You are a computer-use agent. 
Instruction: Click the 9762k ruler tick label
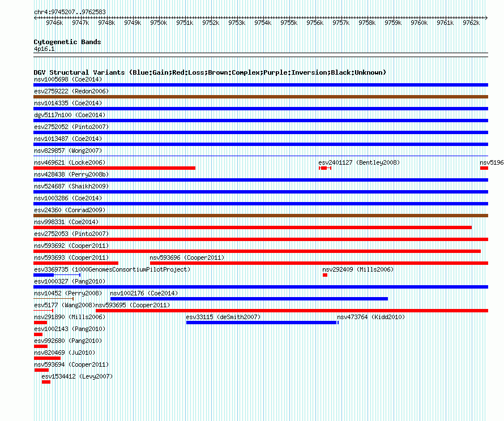point(471,23)
